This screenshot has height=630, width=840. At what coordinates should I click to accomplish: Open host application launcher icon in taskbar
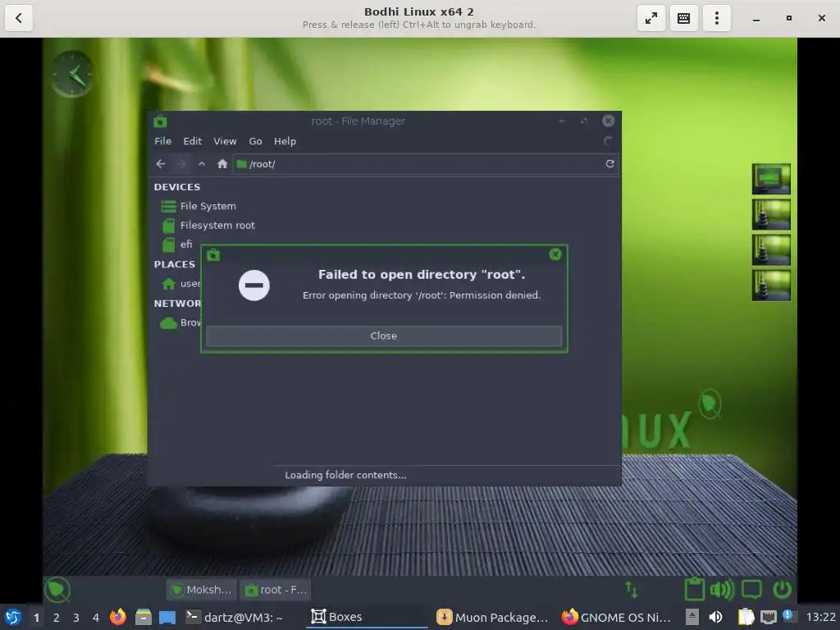point(13,617)
